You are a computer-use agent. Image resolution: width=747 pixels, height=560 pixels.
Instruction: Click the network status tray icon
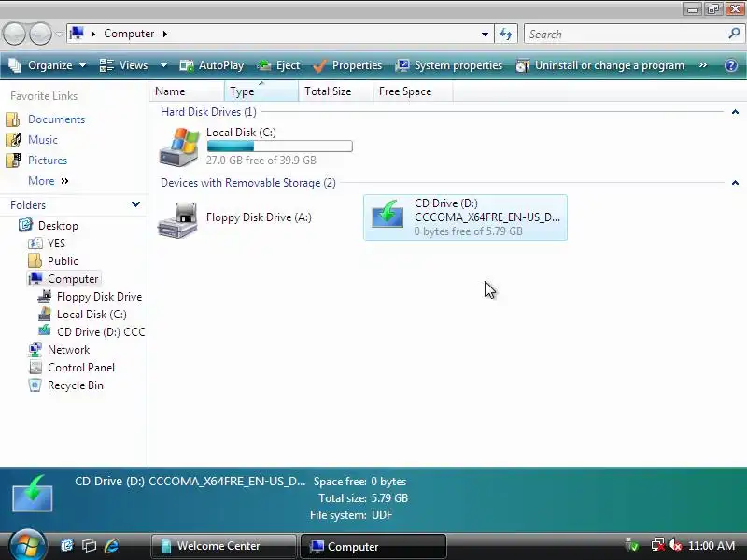point(658,545)
